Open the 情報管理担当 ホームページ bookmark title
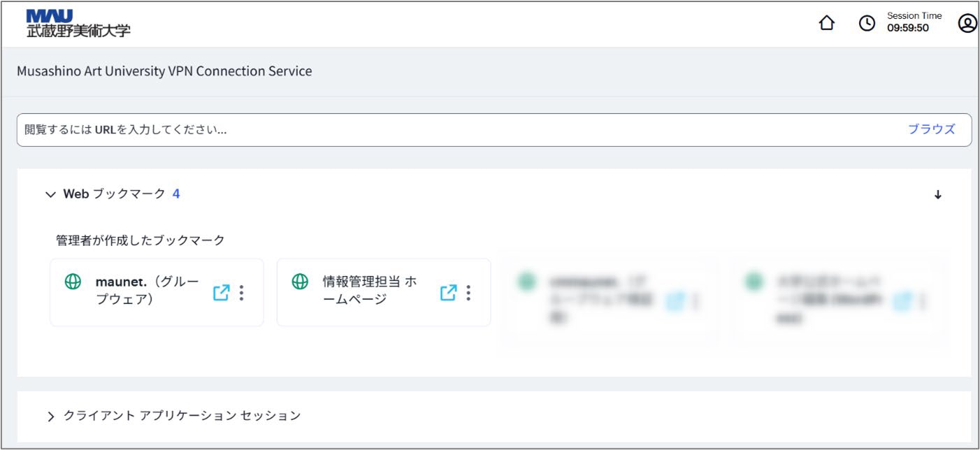Viewport: 980px width, 450px height. coord(369,291)
